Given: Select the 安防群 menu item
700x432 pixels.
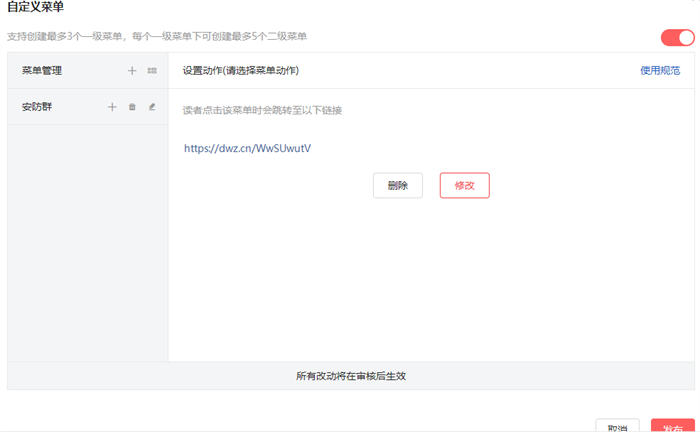Looking at the screenshot, I should (x=37, y=107).
